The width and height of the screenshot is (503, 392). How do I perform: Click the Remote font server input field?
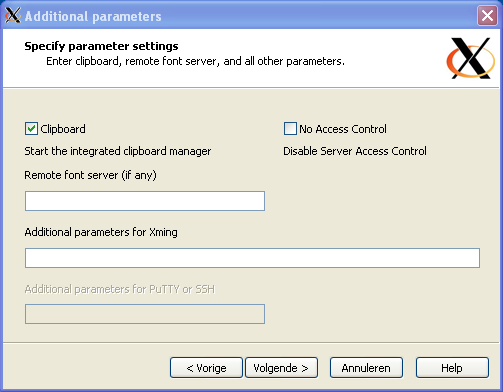tap(145, 201)
